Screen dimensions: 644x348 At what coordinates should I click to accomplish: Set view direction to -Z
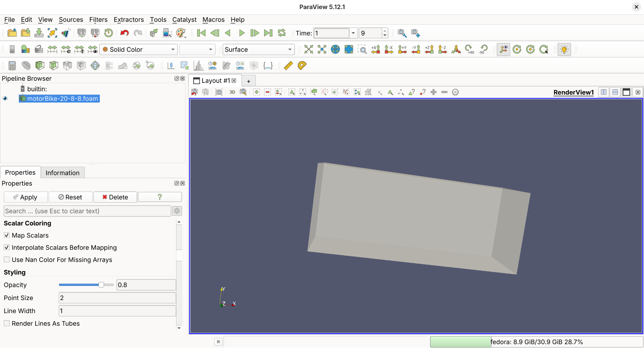click(x=443, y=49)
